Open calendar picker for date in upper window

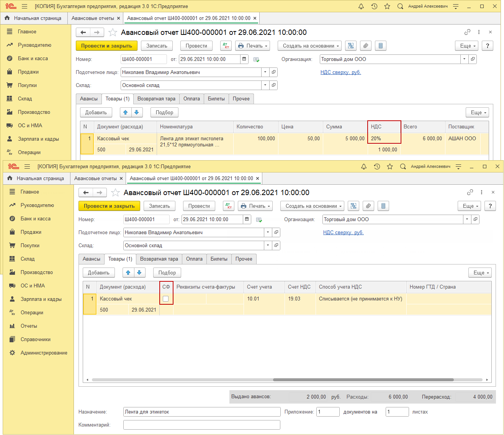(x=245, y=59)
